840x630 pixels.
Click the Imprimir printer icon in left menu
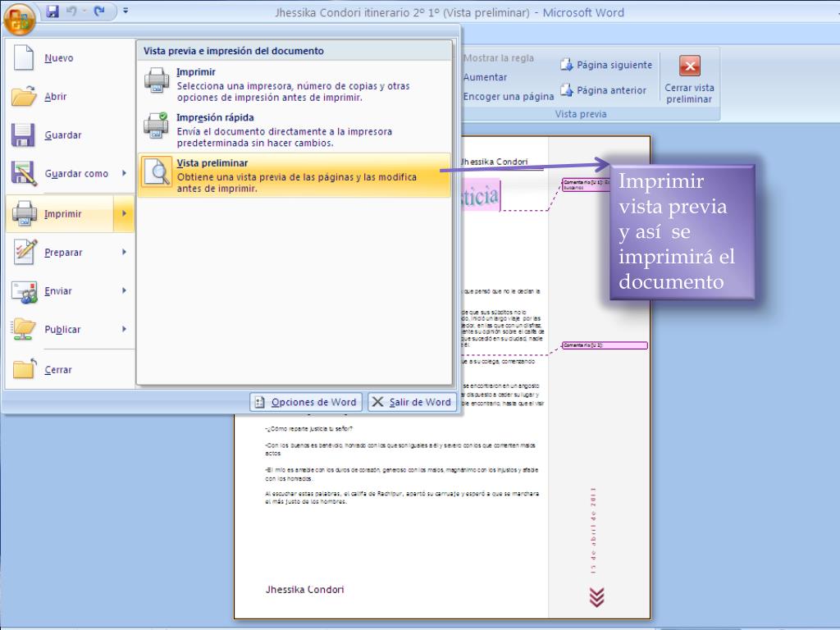click(24, 213)
